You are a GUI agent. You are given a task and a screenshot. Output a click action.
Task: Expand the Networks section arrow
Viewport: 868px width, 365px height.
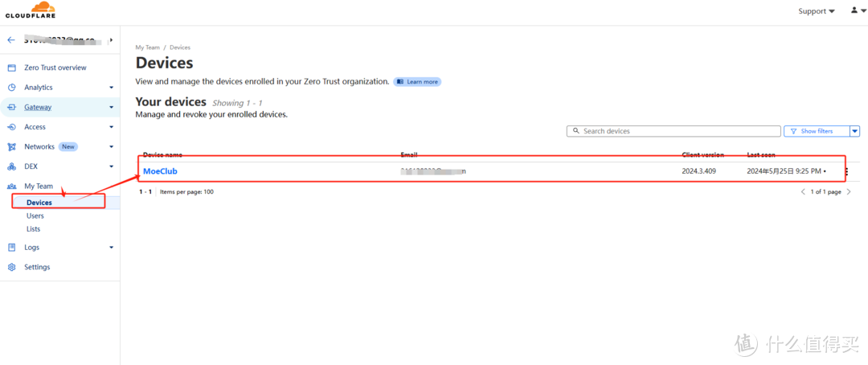111,147
